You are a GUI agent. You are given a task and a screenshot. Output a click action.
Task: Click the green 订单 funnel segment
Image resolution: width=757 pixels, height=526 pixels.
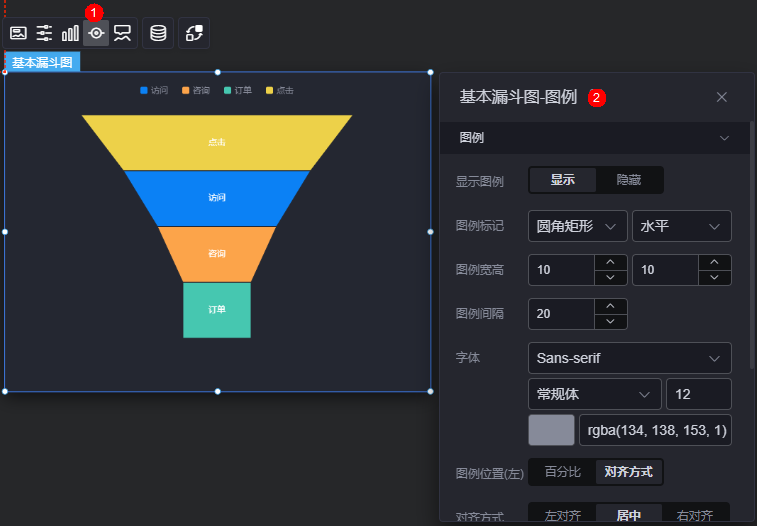[217, 310]
